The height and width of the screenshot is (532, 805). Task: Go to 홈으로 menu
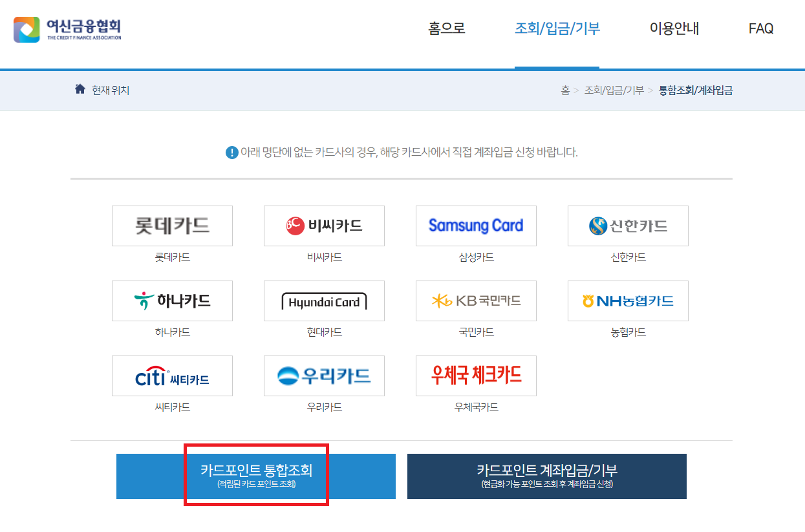[x=447, y=28]
